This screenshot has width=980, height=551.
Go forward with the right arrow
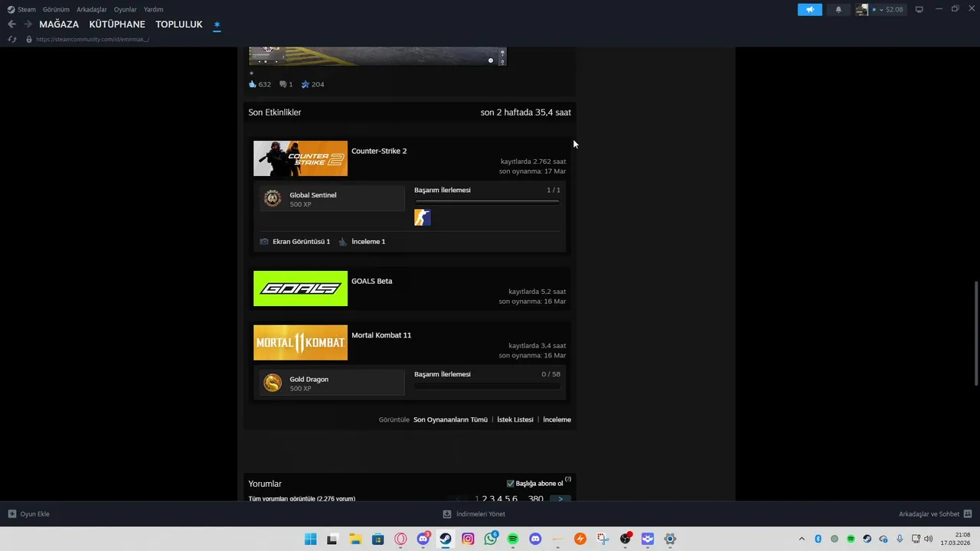click(28, 24)
